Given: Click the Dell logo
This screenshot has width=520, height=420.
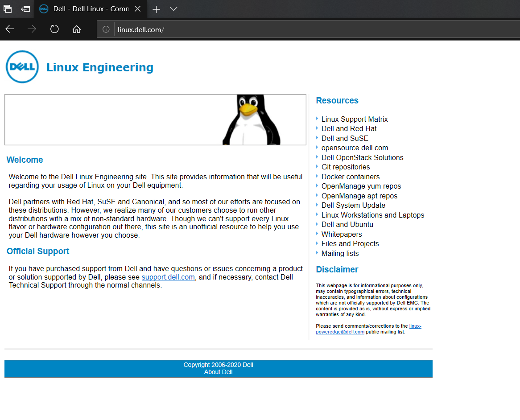Looking at the screenshot, I should click(x=22, y=66).
